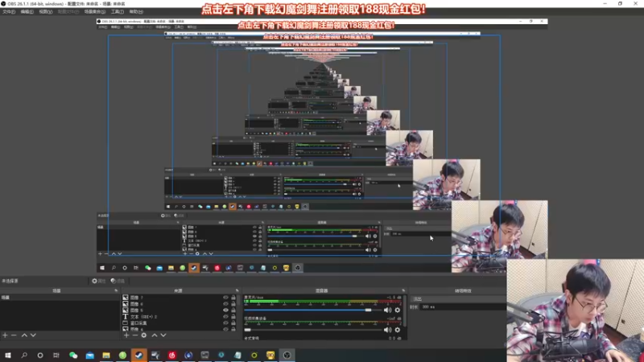Move the scene down with the arrow

(33, 335)
